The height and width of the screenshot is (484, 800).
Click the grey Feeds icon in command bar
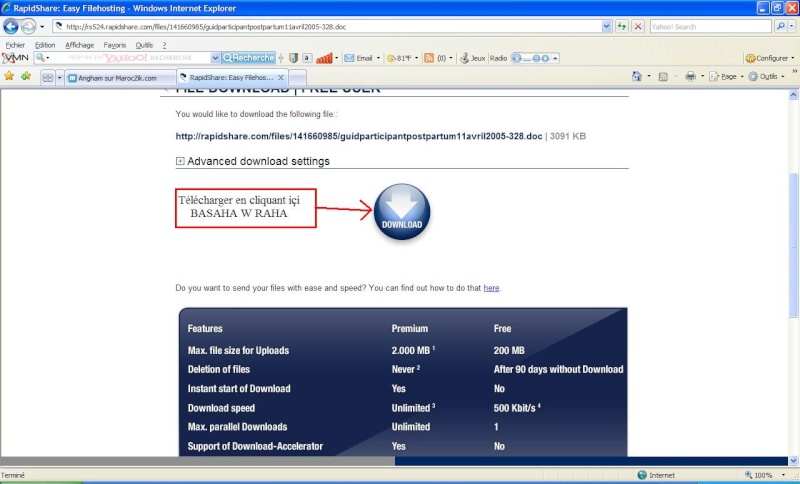tap(663, 77)
